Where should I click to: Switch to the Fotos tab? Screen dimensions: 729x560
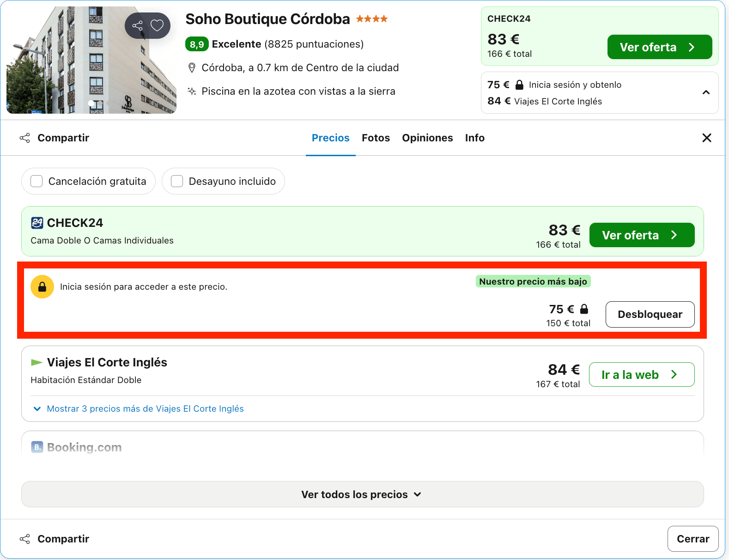[x=376, y=138]
